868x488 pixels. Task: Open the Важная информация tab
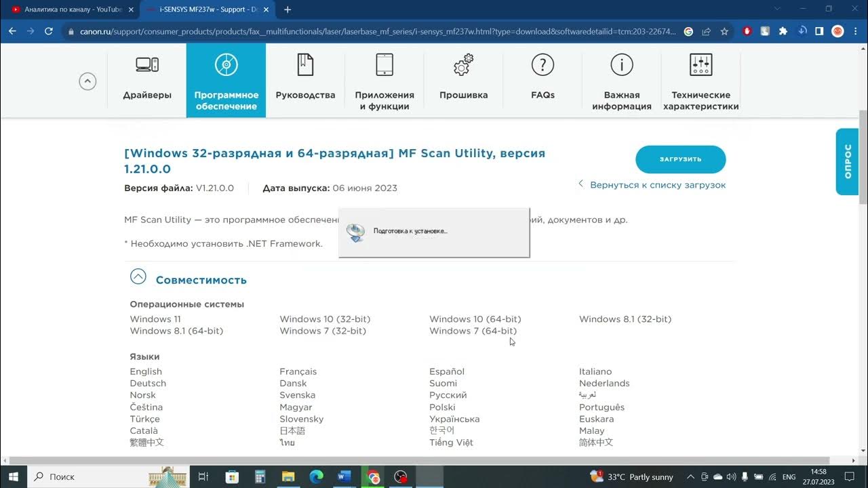[x=622, y=80]
